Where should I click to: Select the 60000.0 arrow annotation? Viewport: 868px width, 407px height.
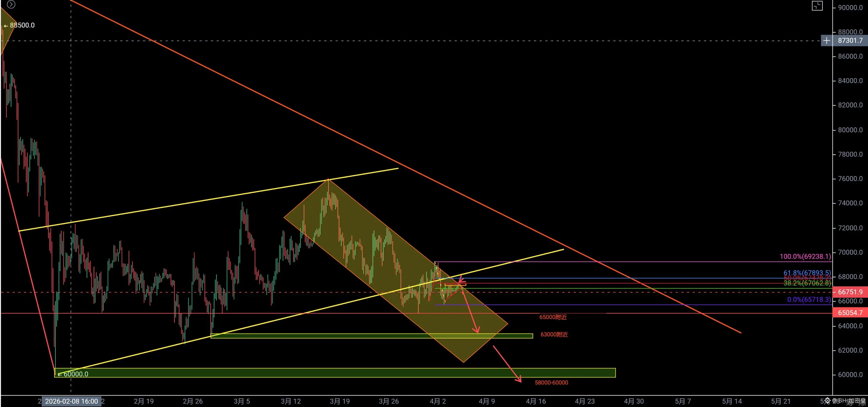[x=73, y=374]
